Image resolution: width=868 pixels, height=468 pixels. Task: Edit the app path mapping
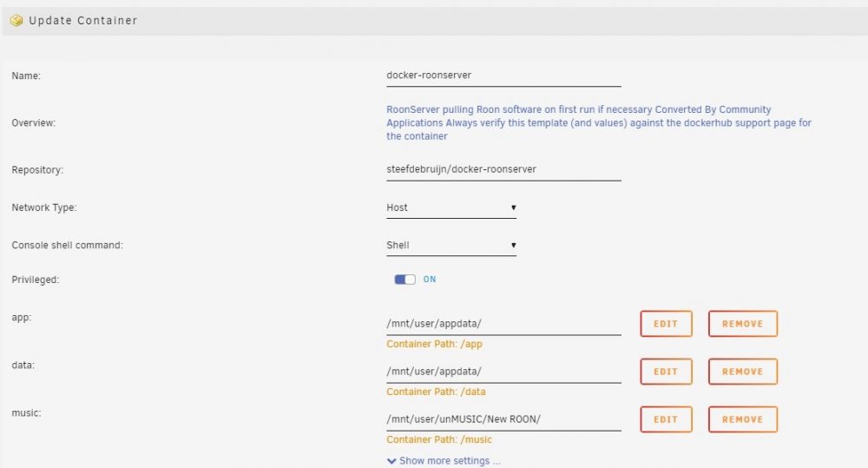pos(666,324)
